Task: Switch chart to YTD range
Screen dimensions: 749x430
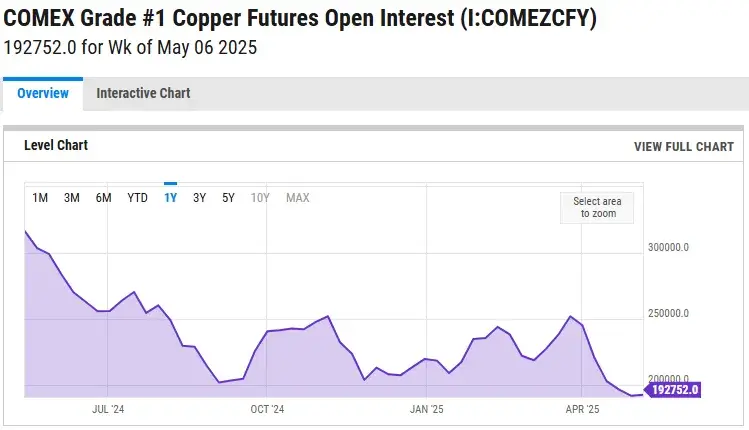Action: tap(137, 197)
